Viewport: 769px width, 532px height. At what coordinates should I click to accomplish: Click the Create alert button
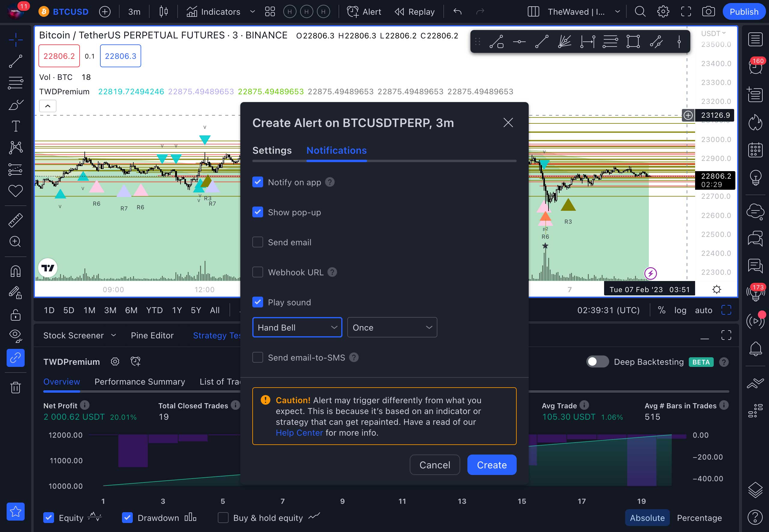(x=492, y=465)
